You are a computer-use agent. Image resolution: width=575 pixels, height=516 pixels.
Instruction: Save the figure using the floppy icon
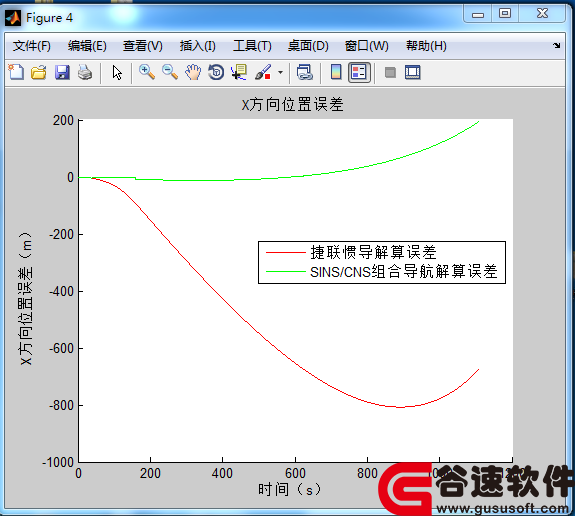62,72
